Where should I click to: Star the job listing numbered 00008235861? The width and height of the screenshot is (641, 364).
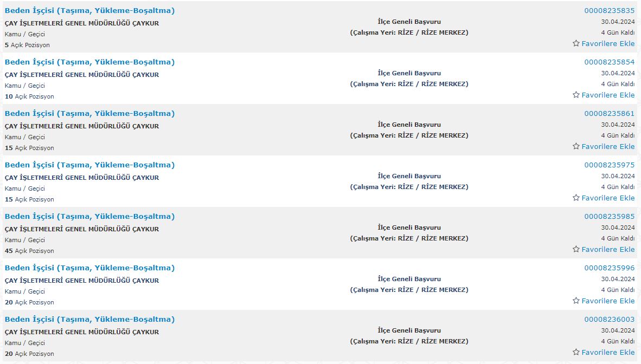[x=576, y=146]
